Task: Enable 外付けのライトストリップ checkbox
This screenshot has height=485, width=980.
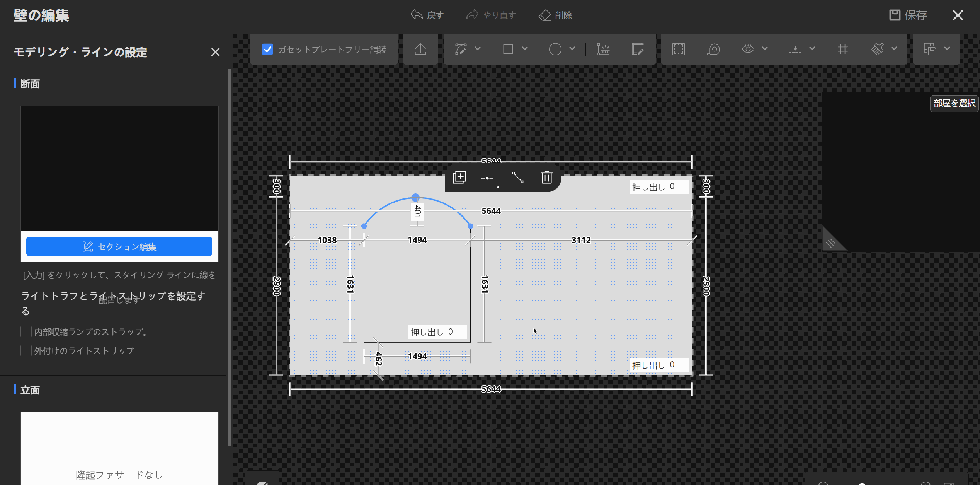Action: pos(26,351)
